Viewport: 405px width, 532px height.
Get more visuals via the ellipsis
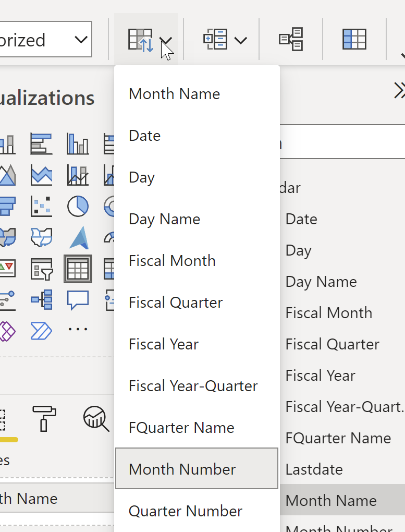pyautogui.click(x=78, y=329)
